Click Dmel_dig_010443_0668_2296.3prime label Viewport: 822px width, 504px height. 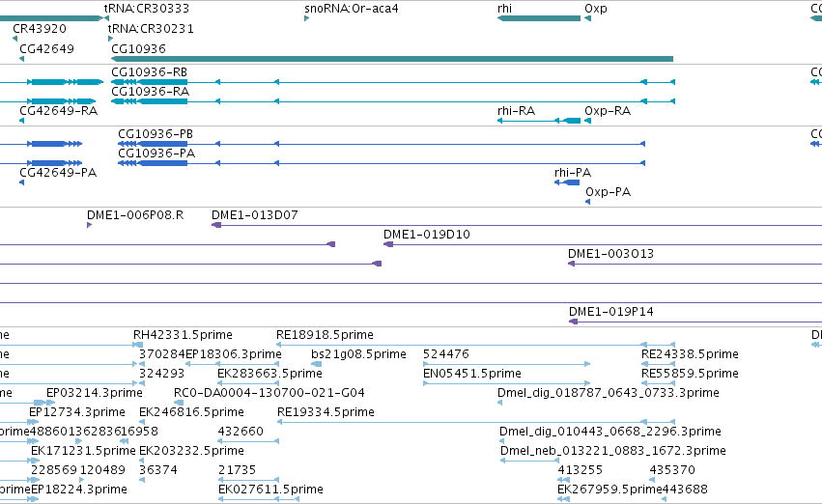pos(610,432)
